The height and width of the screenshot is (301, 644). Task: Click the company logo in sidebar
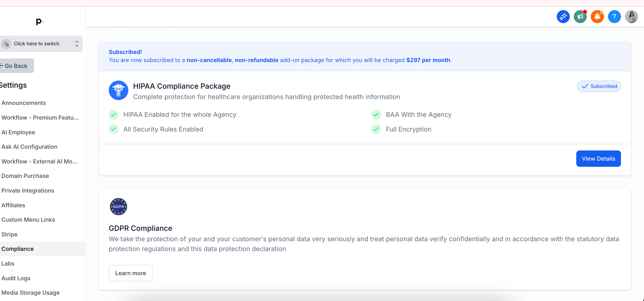[40, 21]
